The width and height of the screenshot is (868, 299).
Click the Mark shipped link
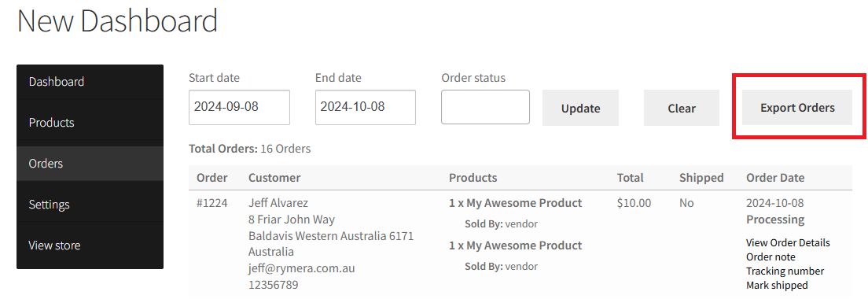(777, 285)
